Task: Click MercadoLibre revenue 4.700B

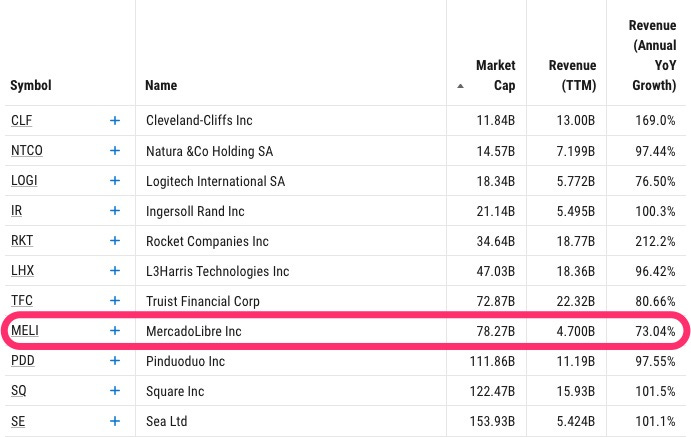Action: (x=576, y=331)
